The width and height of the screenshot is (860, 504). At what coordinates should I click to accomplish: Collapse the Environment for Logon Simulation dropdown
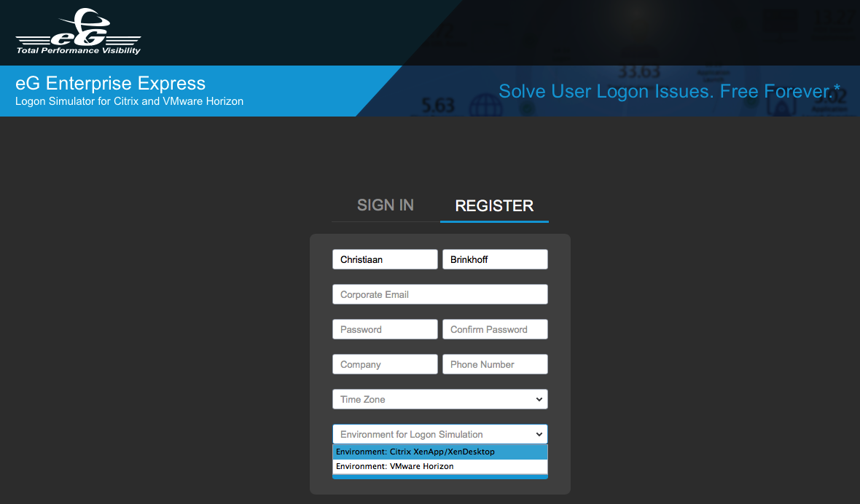click(440, 434)
